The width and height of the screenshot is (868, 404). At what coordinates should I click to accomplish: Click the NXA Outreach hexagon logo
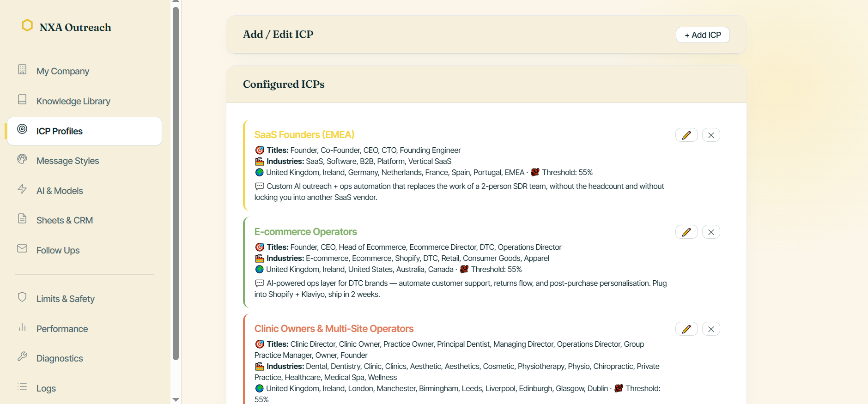pos(27,25)
